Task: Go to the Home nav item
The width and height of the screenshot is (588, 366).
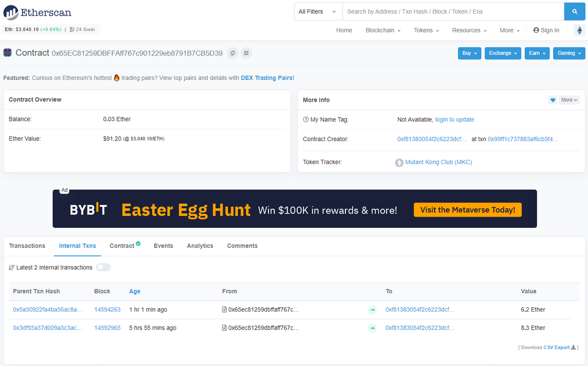Action: tap(344, 30)
